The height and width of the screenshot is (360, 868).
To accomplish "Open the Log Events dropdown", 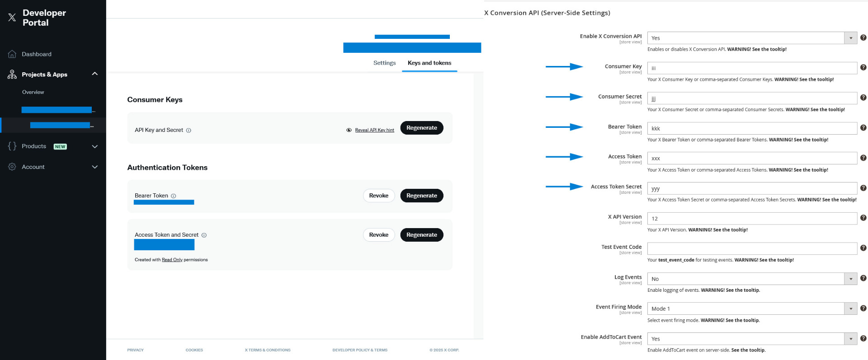I will (x=752, y=279).
